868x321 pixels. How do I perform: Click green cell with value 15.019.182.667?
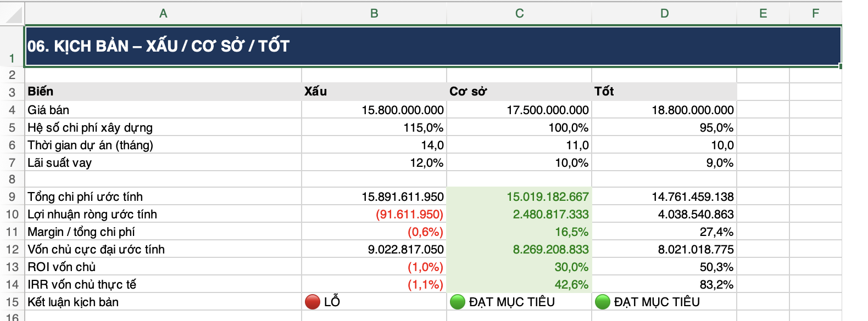[519, 196]
